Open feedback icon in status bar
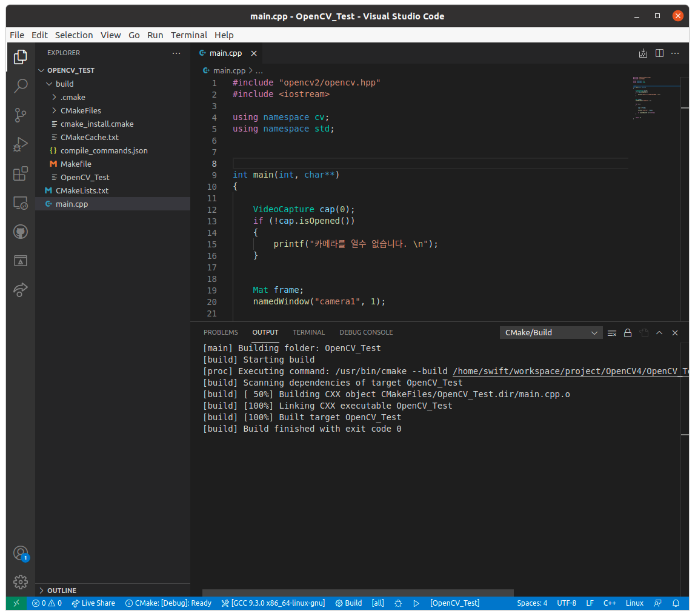The height and width of the screenshot is (616, 695). coord(658,603)
